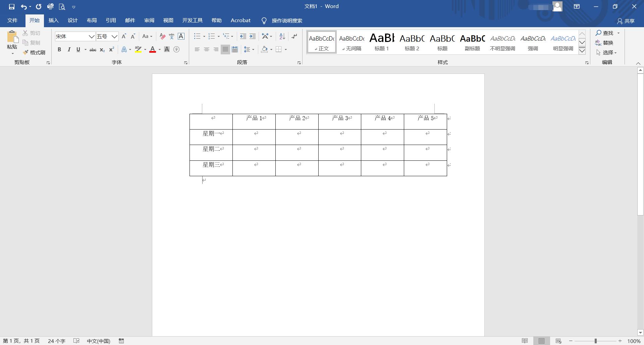Center the paragraph text
The width and height of the screenshot is (644, 345).
pyautogui.click(x=207, y=50)
